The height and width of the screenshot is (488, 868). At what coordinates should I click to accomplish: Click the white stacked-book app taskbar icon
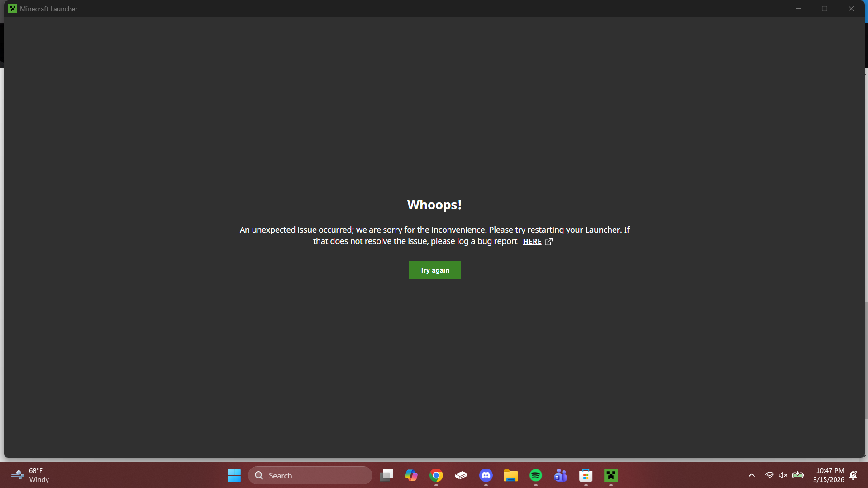[461, 475]
